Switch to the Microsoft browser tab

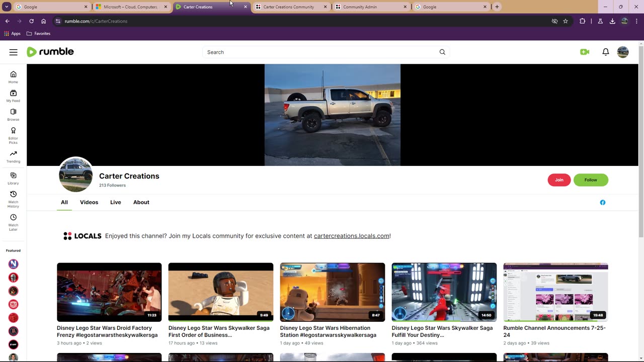tap(131, 7)
